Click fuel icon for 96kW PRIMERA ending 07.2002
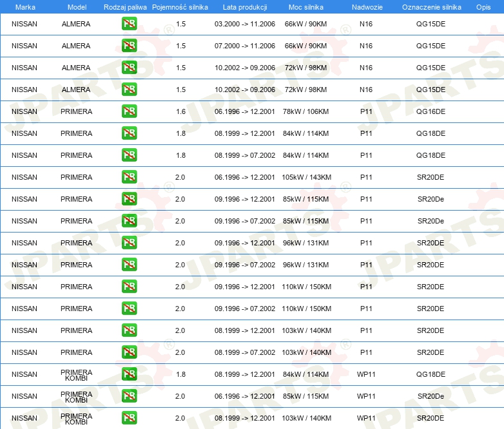 point(129,265)
